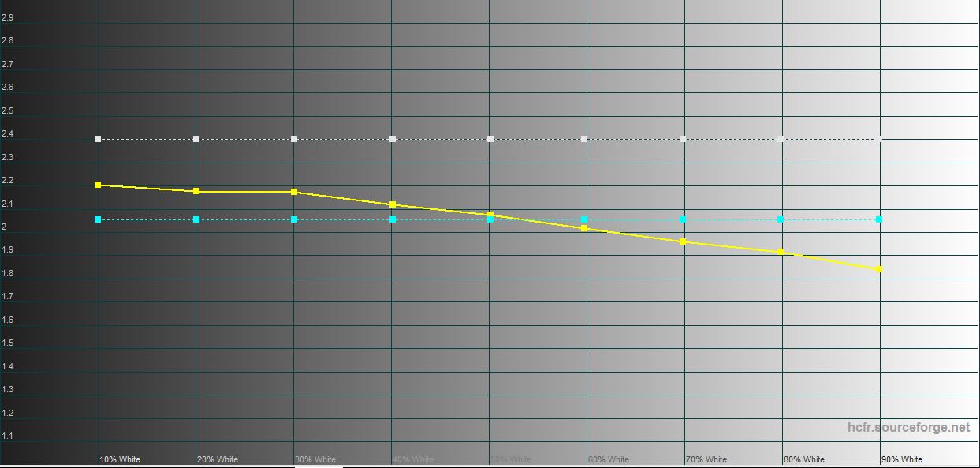Click the yellow measured point at 30% White

pyautogui.click(x=294, y=192)
